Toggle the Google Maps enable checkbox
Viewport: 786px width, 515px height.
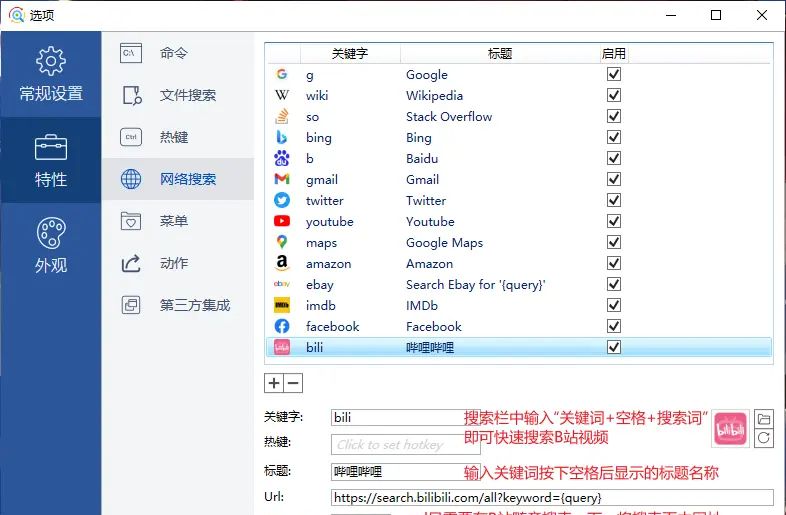point(614,242)
